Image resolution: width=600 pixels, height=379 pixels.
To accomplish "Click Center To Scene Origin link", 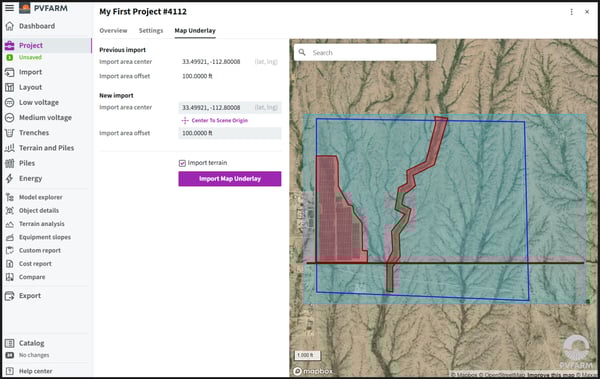I will [x=215, y=121].
